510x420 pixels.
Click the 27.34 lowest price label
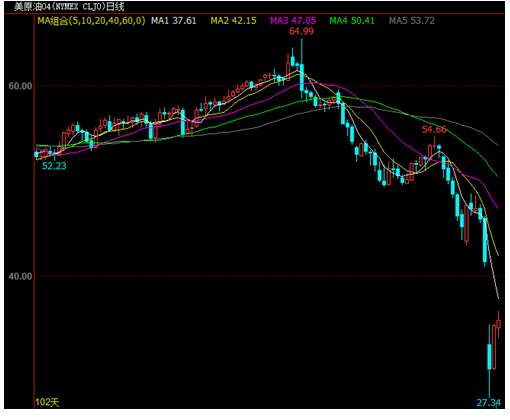pos(488,403)
